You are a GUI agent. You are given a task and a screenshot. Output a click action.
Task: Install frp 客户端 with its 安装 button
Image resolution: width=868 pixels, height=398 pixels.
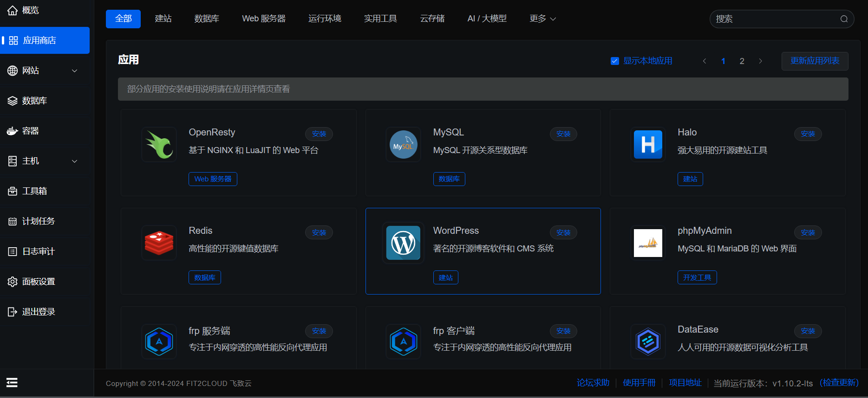pyautogui.click(x=563, y=331)
